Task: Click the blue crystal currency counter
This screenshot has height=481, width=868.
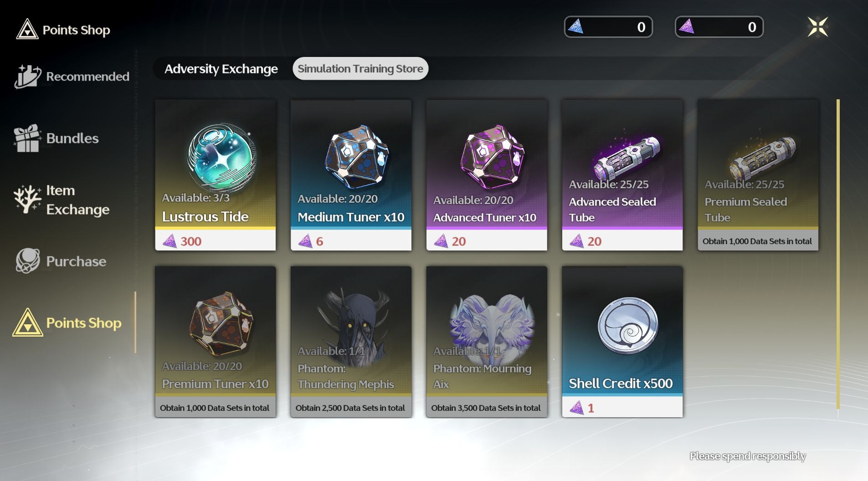Action: coord(608,27)
